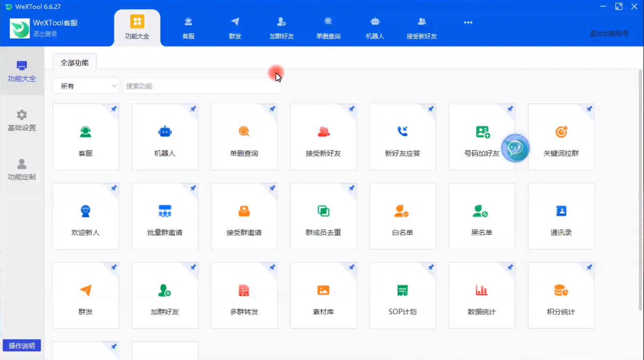Open the 素材库 image library tile

point(323,296)
